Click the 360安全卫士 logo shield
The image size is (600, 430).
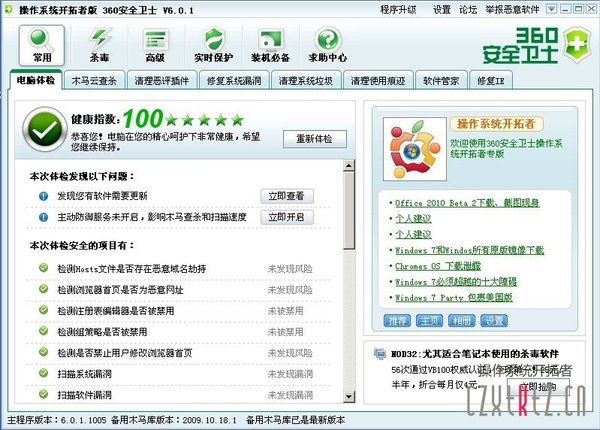577,44
